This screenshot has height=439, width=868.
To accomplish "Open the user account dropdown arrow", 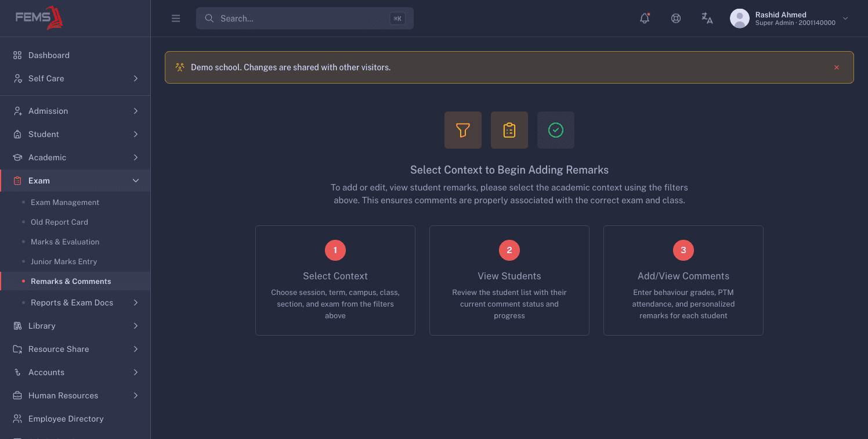I will (x=845, y=19).
